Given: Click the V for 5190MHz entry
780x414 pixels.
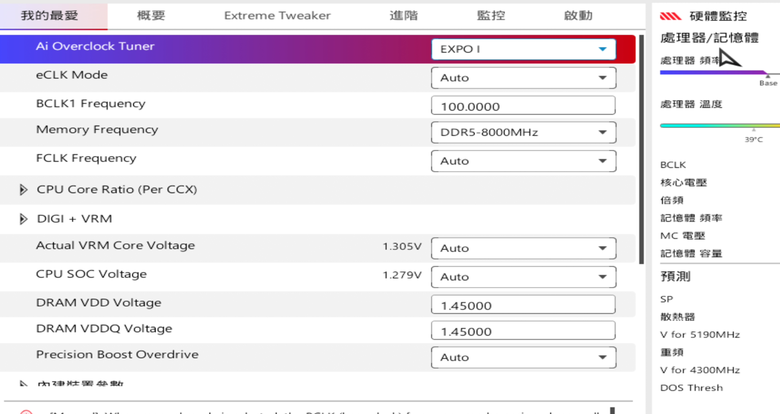Looking at the screenshot, I should pos(700,335).
